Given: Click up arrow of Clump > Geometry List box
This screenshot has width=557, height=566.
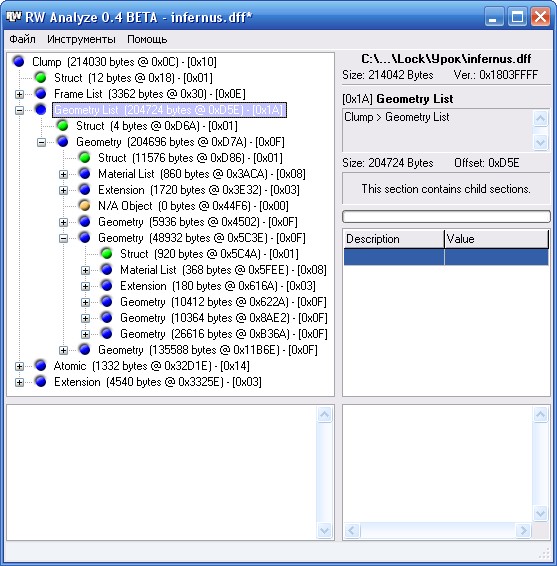Looking at the screenshot, I should [540, 118].
